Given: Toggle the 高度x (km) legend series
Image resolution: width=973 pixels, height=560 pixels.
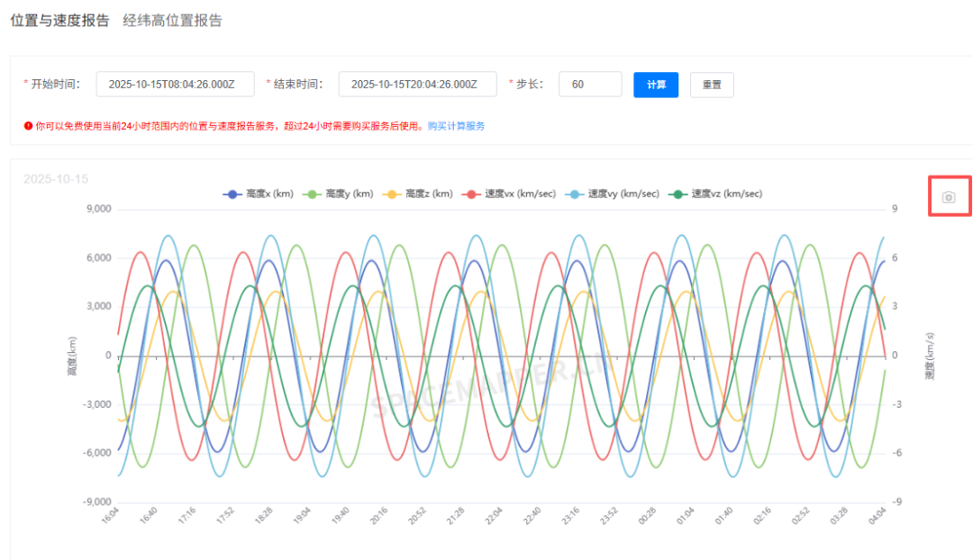Looking at the screenshot, I should click(x=259, y=194).
